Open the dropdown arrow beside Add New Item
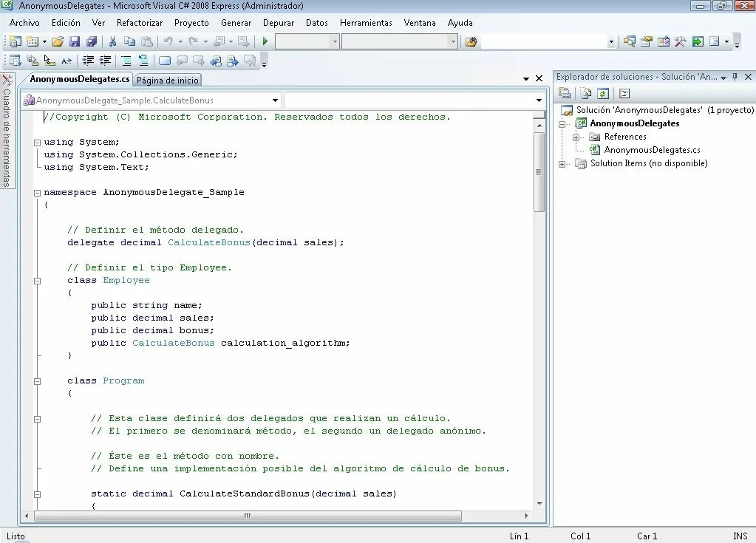The width and height of the screenshot is (756, 543). point(44,41)
